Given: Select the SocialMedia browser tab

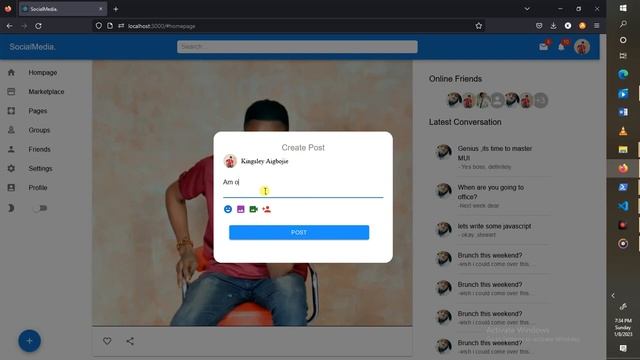Looking at the screenshot, I should (x=63, y=9).
